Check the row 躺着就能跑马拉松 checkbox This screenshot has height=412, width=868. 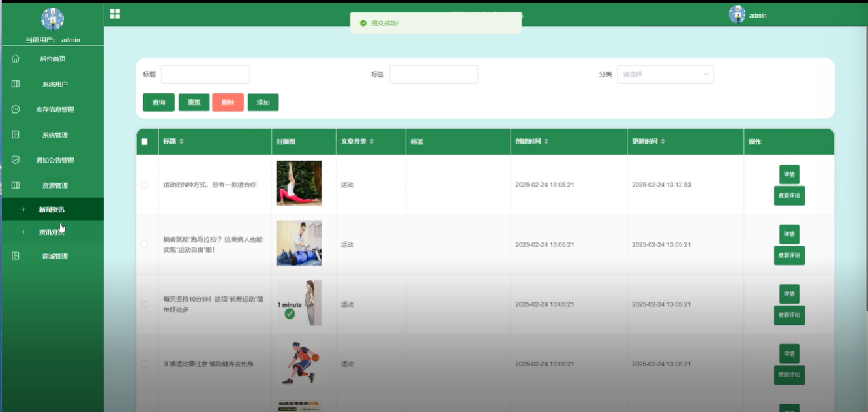click(x=145, y=244)
